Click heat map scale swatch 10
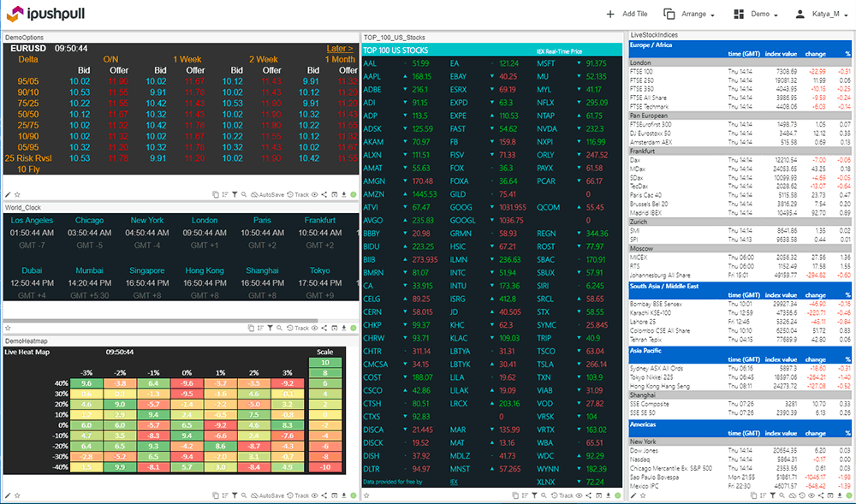The height and width of the screenshot is (504, 856). pyautogui.click(x=324, y=363)
